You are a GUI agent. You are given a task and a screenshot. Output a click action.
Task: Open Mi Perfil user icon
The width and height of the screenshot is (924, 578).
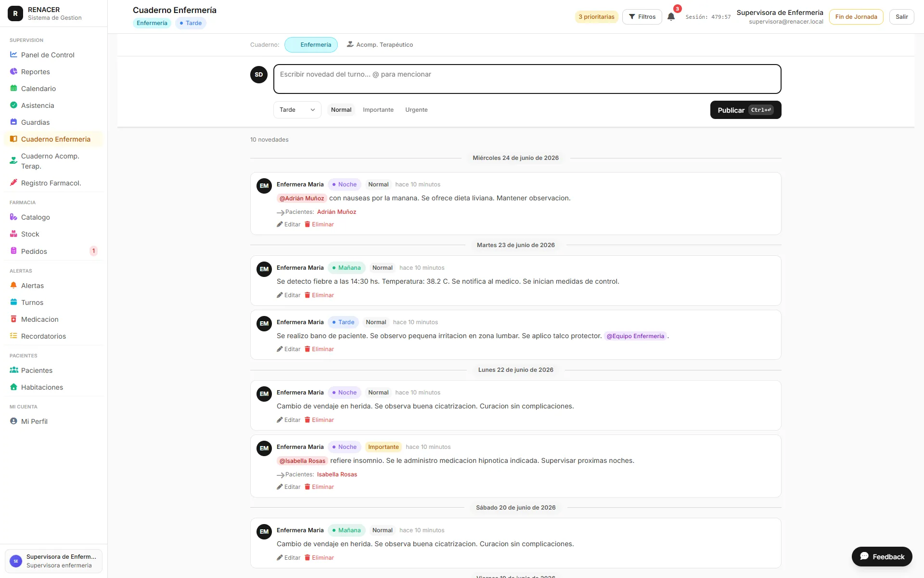pyautogui.click(x=13, y=421)
